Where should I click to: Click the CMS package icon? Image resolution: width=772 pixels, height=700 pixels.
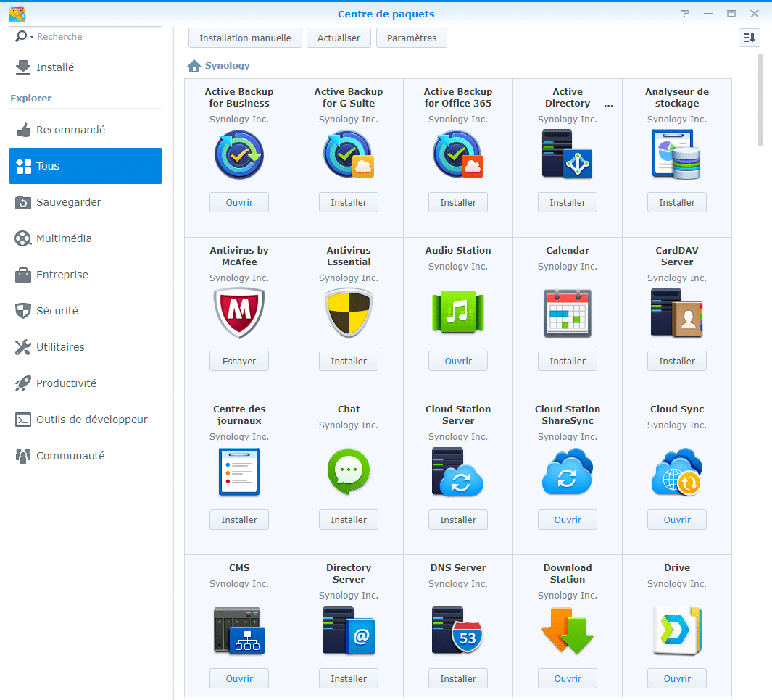click(x=239, y=631)
